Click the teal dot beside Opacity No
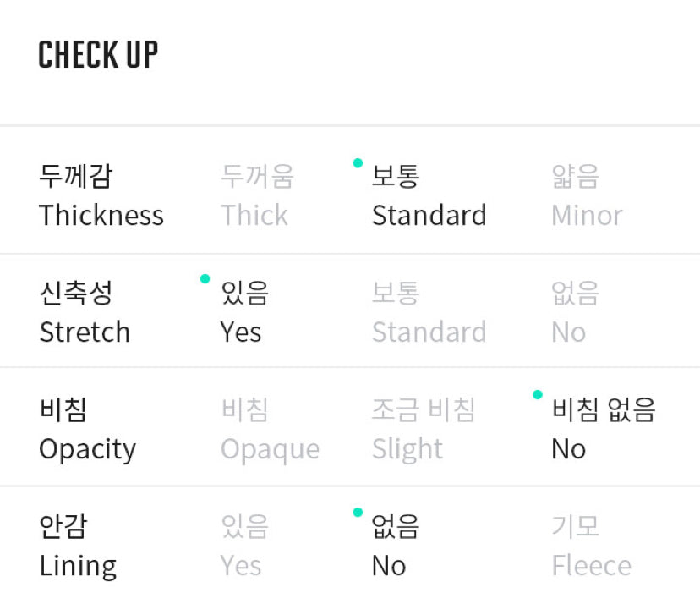The width and height of the screenshot is (700, 593). click(x=537, y=395)
